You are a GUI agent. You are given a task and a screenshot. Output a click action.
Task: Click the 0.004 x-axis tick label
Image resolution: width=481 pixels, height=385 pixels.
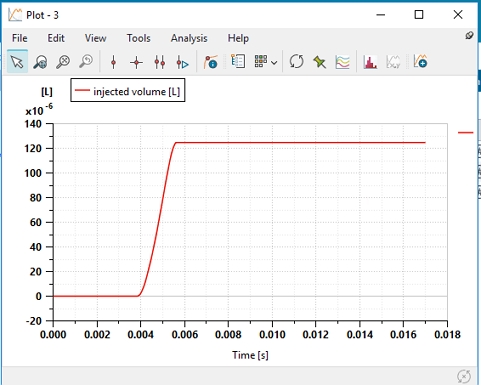coord(141,334)
